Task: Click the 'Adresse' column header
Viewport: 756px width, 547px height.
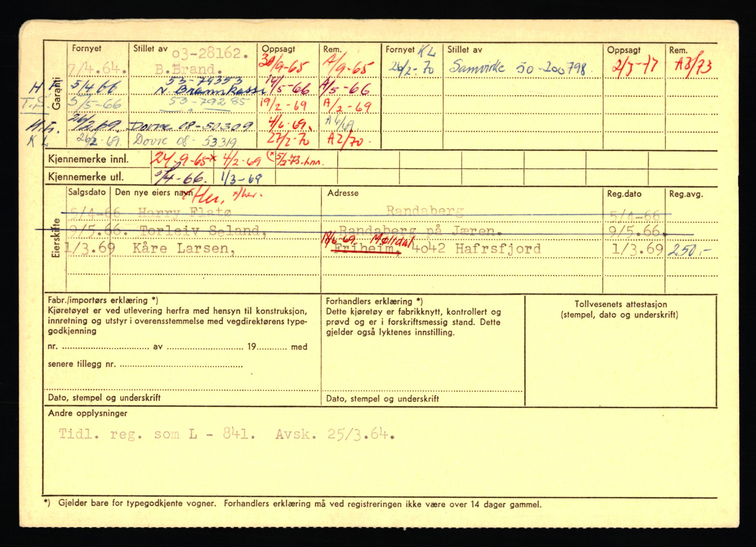Action: pos(343,193)
